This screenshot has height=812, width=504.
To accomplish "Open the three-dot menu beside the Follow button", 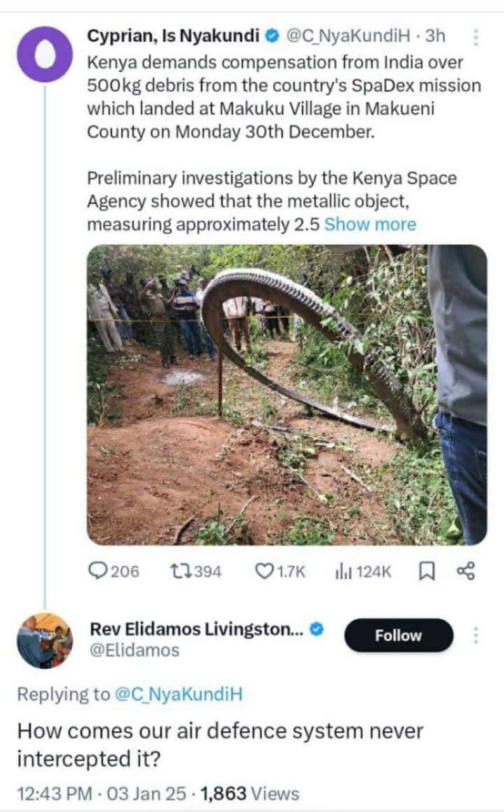I will tap(476, 636).
